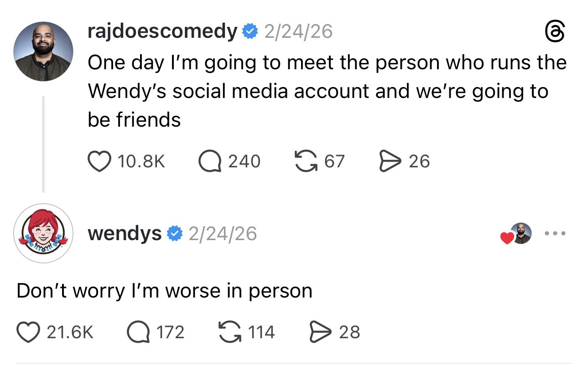Open the 2/24/26 timestamp on rajdoescomedy's post
The height and width of the screenshot is (375, 588).
click(x=299, y=32)
